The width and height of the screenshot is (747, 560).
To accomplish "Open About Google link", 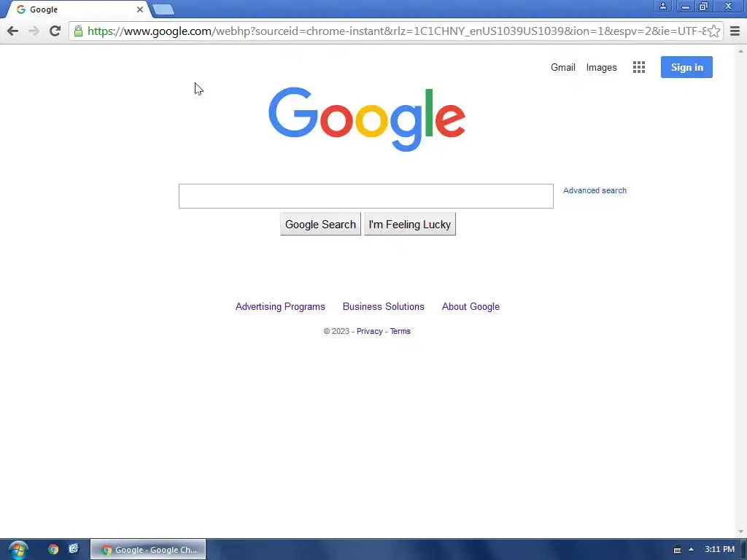I will [471, 307].
